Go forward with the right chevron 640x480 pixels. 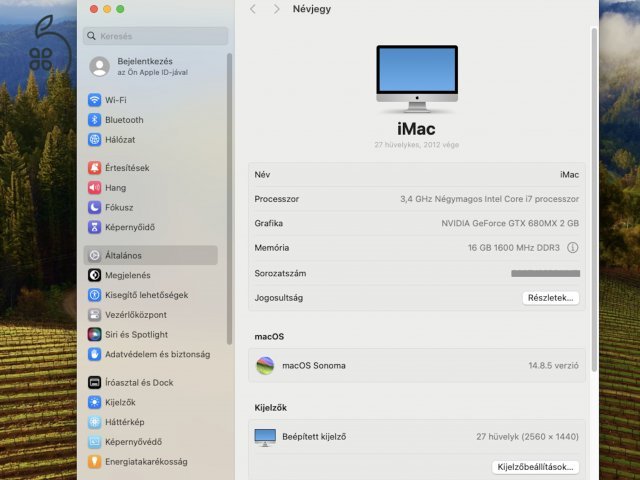[x=277, y=9]
